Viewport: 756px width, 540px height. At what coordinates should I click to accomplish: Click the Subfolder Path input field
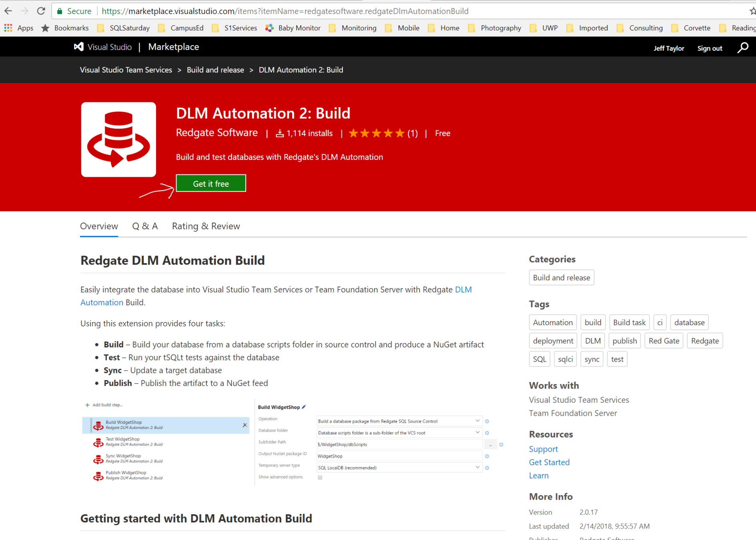click(399, 444)
